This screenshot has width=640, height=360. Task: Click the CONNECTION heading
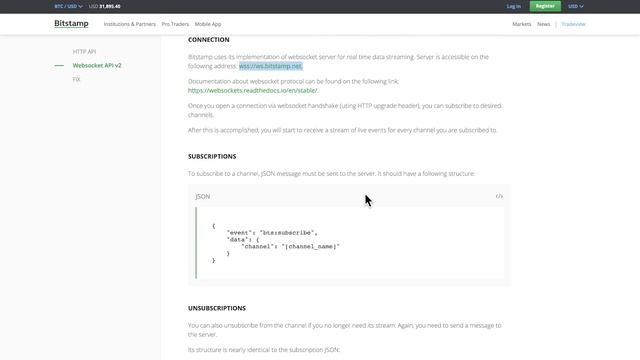click(x=209, y=40)
